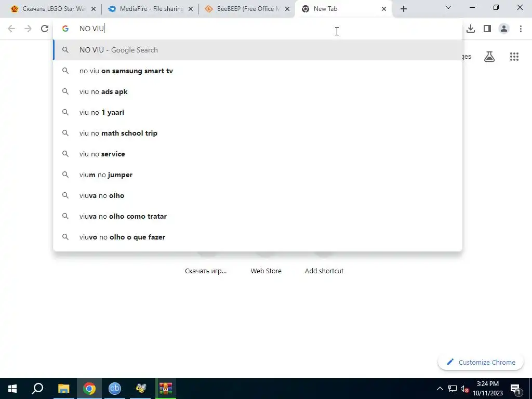Image resolution: width=532 pixels, height=399 pixels.
Task: Open the notification center icon
Action: pyautogui.click(x=516, y=389)
